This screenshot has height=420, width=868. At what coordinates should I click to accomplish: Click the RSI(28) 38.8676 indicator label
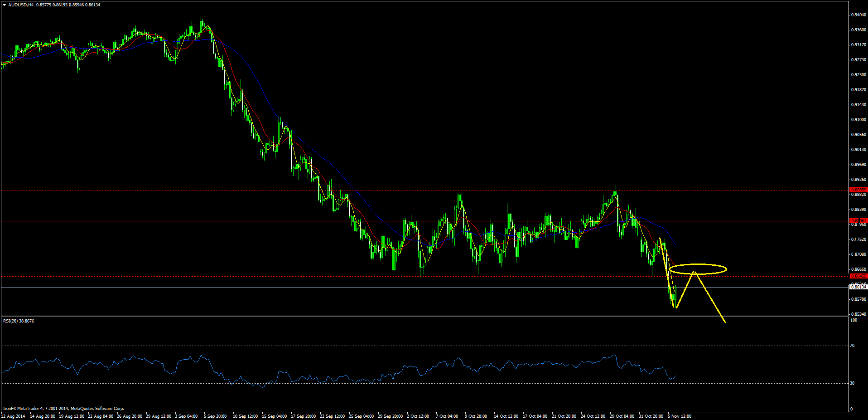(19, 321)
